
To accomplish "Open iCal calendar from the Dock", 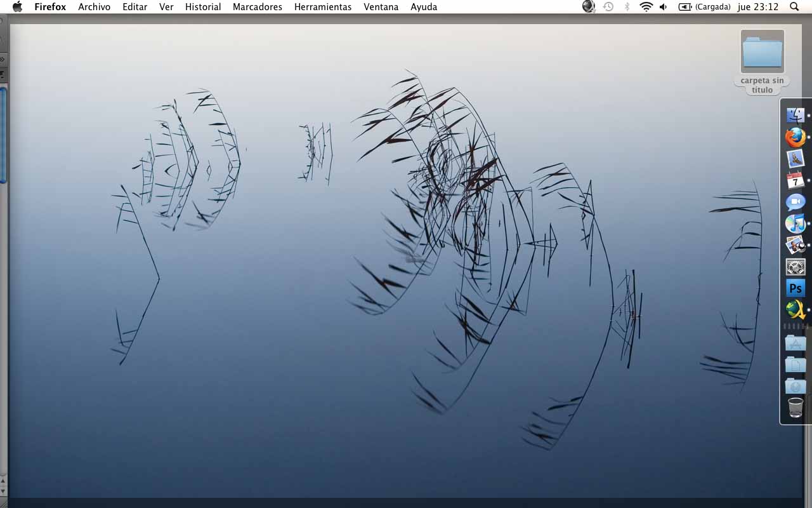I will pyautogui.click(x=796, y=180).
